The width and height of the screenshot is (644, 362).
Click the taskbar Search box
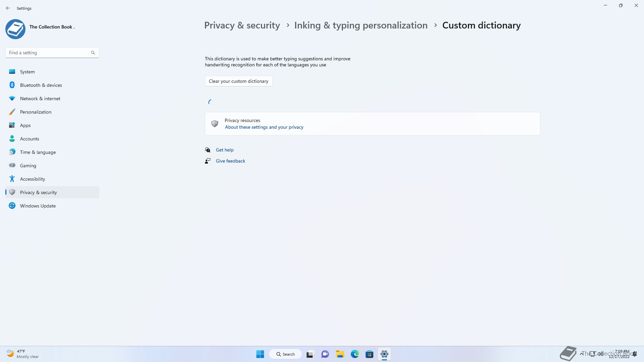(285, 354)
